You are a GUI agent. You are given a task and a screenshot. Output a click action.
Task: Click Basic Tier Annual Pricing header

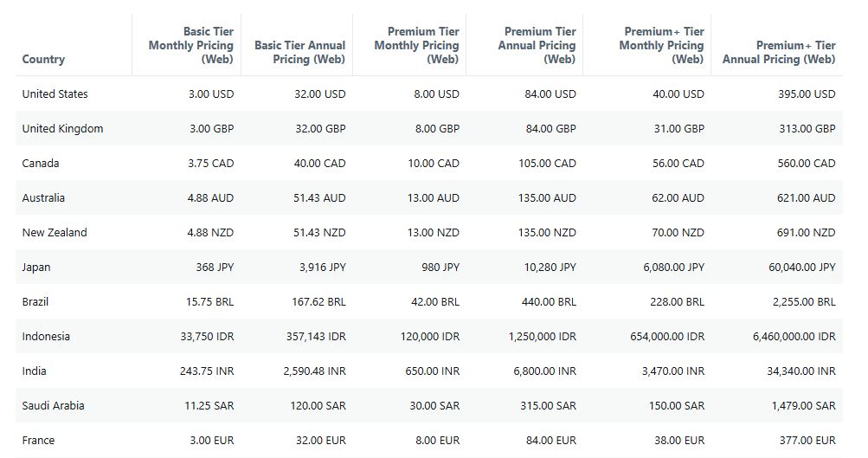[299, 52]
